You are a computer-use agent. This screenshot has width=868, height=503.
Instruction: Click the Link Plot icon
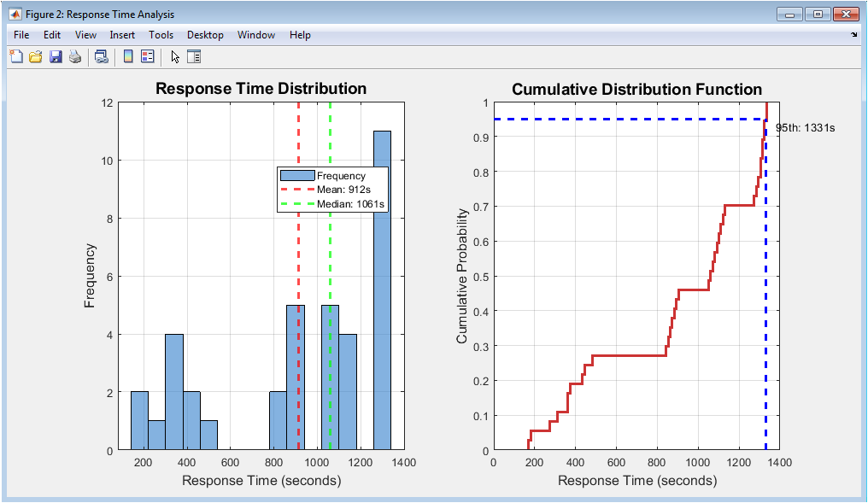click(102, 57)
